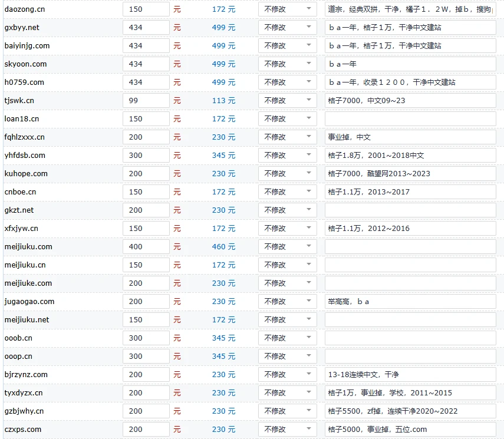
Task: Click the domain name tyxdyzx.cn
Action: point(24,392)
